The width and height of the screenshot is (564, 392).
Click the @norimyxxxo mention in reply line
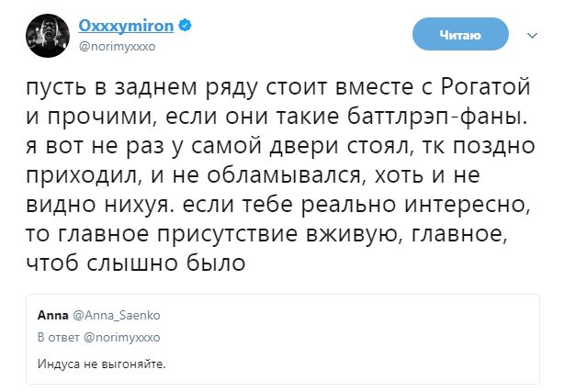[x=117, y=336]
